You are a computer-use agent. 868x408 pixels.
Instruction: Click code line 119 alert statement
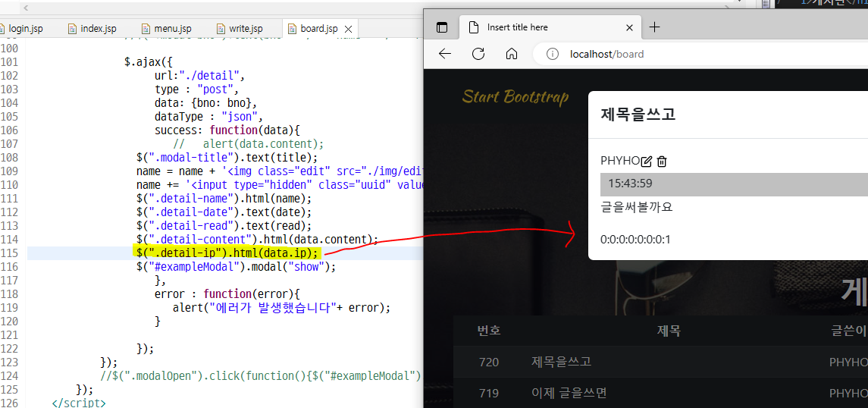[x=281, y=307]
